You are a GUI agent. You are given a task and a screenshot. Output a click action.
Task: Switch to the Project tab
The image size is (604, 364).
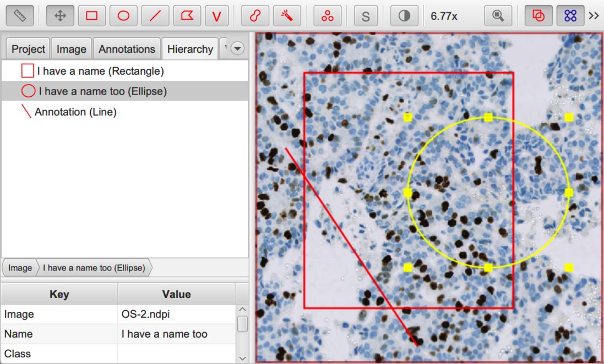pos(28,49)
